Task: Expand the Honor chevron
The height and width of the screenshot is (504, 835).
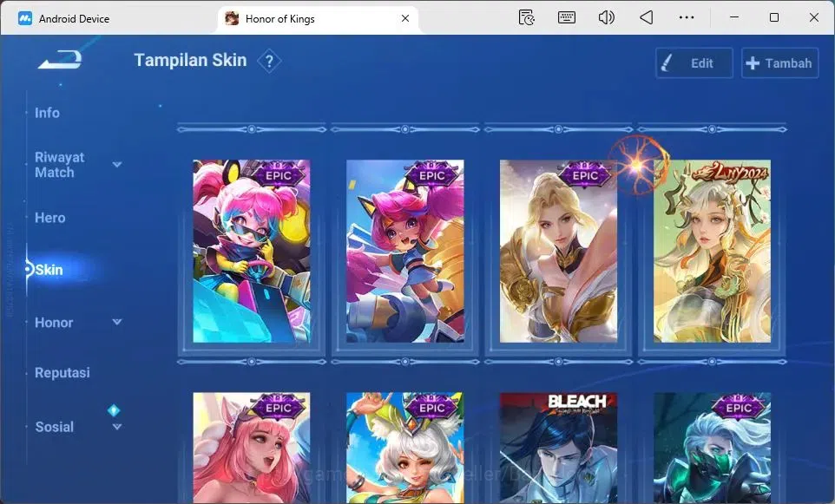Action: (117, 322)
